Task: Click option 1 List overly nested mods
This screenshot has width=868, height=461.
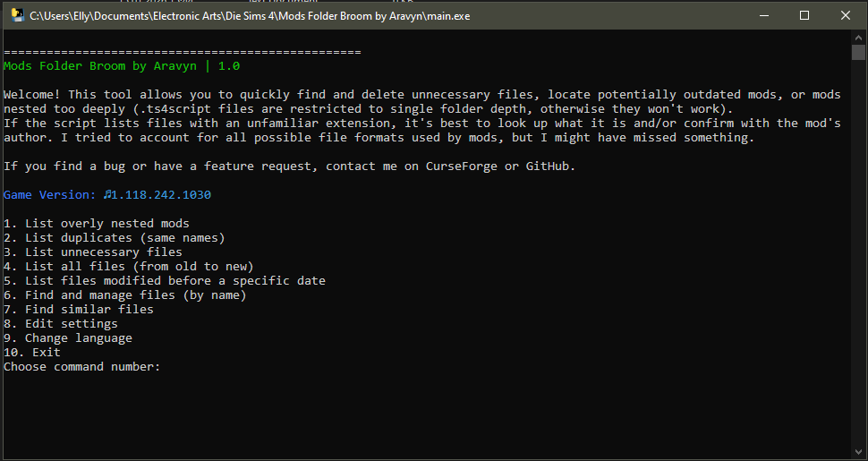Action: [x=97, y=223]
